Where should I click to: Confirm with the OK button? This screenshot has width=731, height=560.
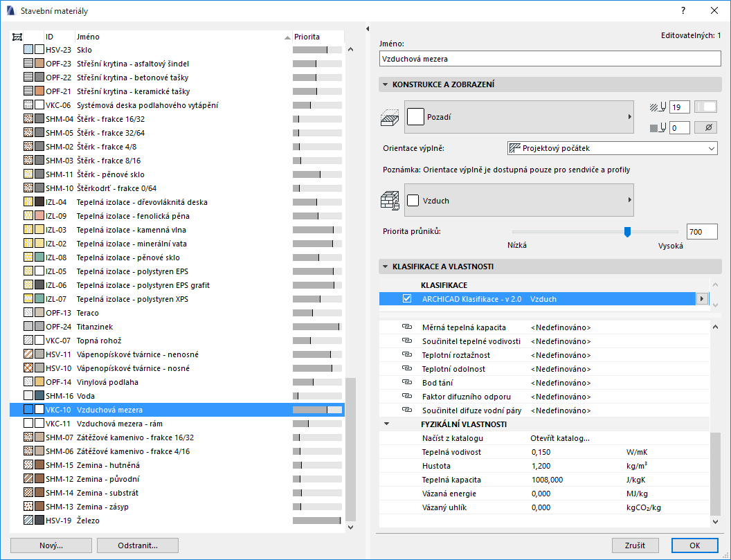click(694, 545)
